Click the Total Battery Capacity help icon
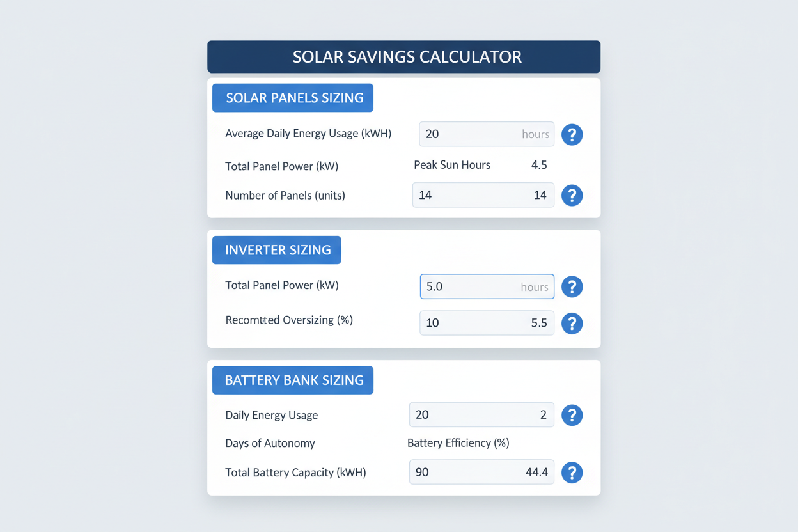 pyautogui.click(x=572, y=473)
